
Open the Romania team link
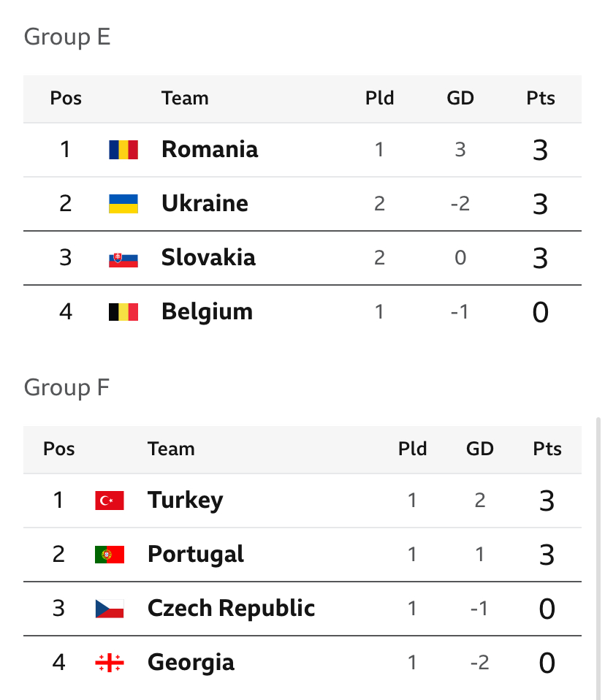pyautogui.click(x=210, y=150)
